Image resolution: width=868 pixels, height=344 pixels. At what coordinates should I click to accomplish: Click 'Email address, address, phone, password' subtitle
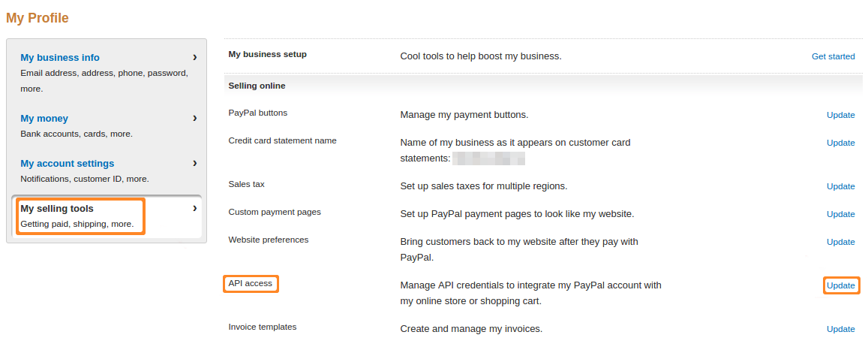tap(104, 81)
